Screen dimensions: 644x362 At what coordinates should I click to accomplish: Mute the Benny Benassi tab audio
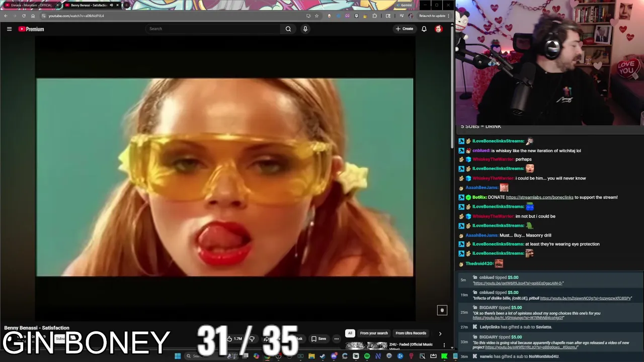click(111, 5)
